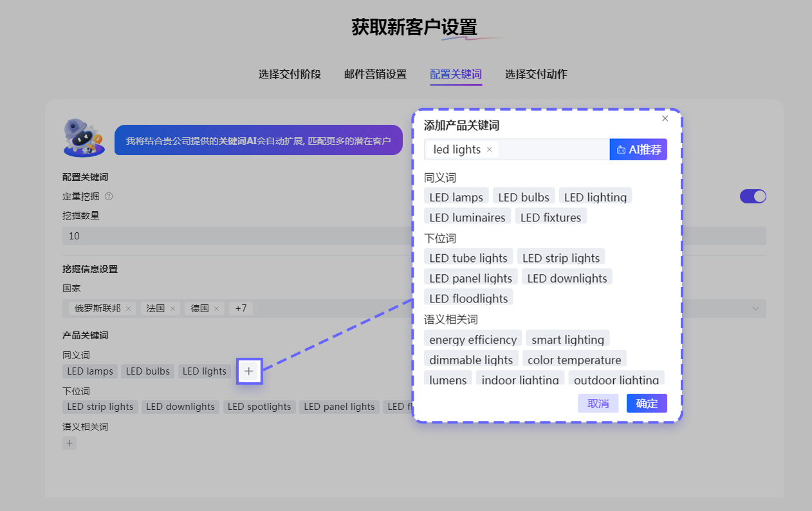Remove 德国 from the country list
This screenshot has width=812, height=511.
(x=216, y=309)
